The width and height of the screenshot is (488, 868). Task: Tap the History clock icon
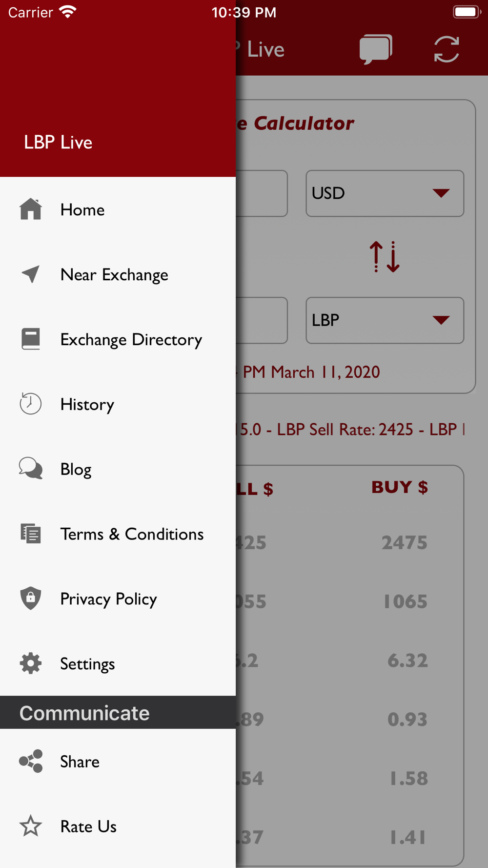pos(31,404)
